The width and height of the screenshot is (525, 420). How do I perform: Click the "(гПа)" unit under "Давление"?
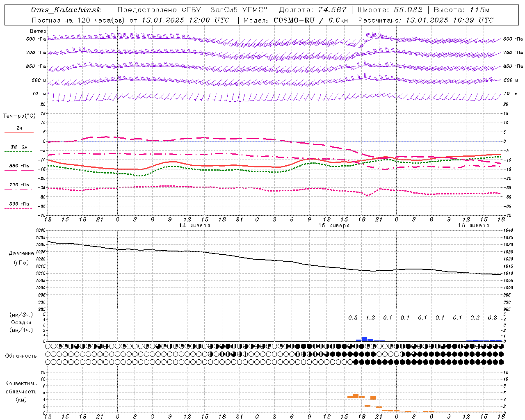21,263
